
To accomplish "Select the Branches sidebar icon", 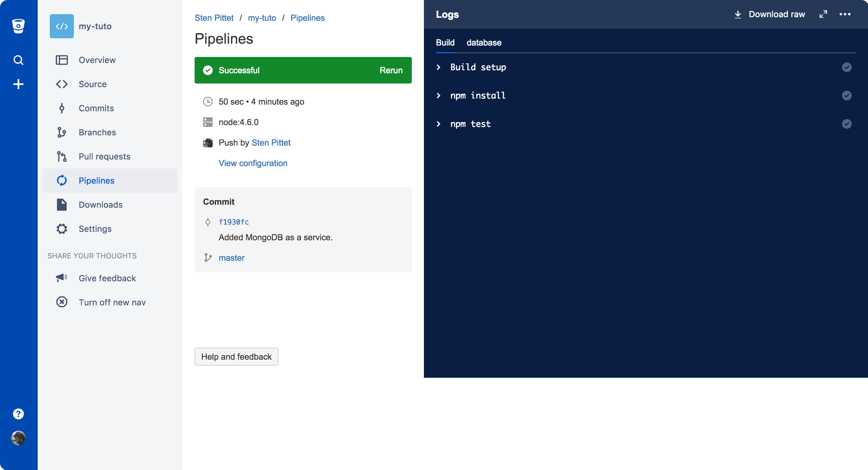I will (62, 132).
